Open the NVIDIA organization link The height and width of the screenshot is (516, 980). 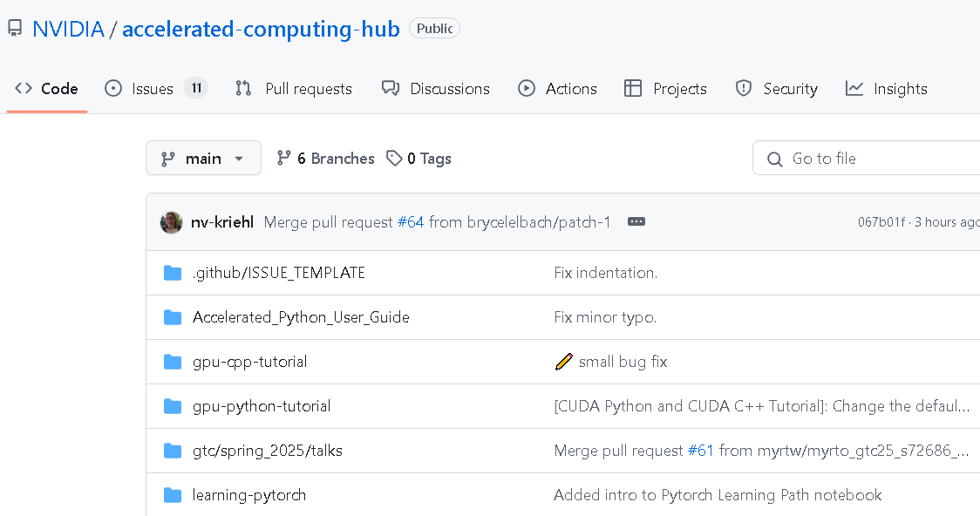tap(68, 29)
